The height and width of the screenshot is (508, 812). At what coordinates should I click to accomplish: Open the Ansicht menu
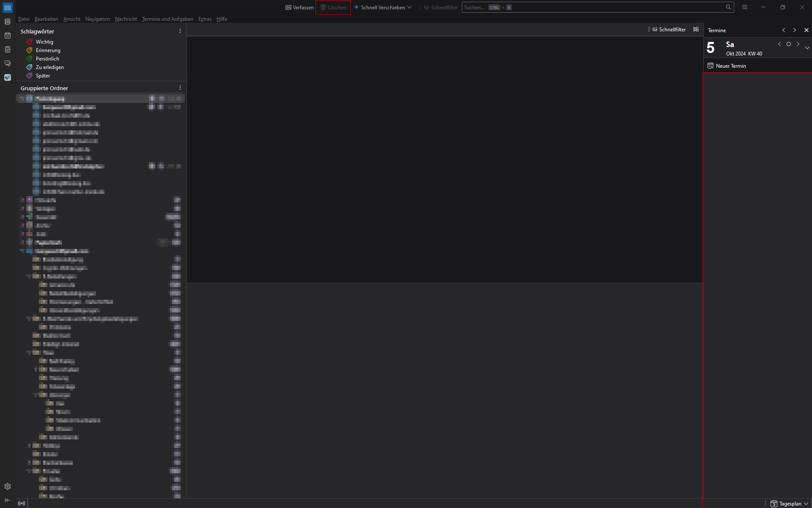point(71,19)
